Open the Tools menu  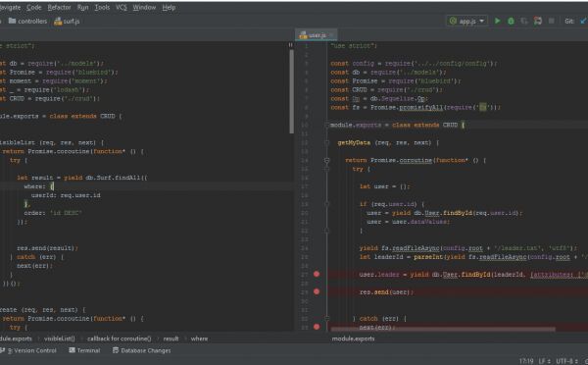click(102, 8)
